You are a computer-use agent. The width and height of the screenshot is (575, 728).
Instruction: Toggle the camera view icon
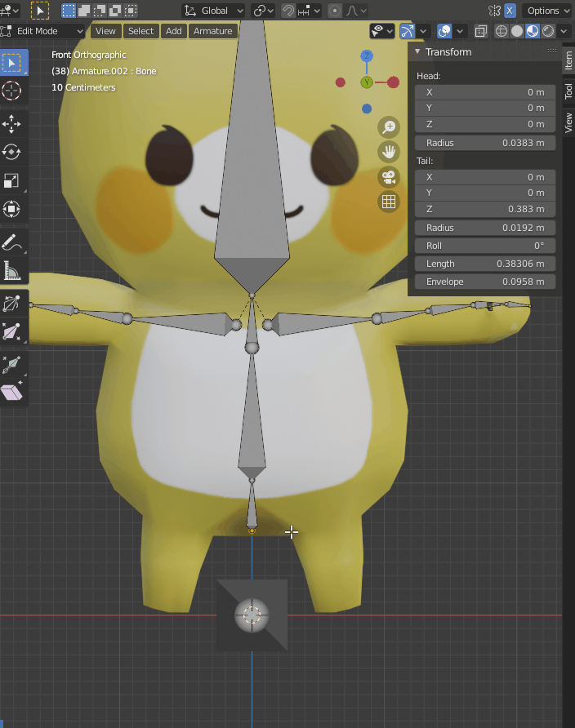pos(389,177)
